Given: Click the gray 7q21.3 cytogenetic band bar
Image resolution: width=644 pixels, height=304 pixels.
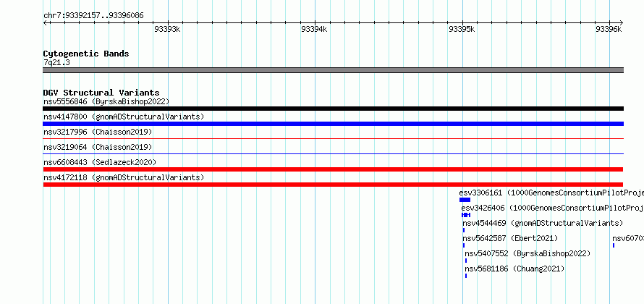Looking at the screenshot, I should click(333, 70).
